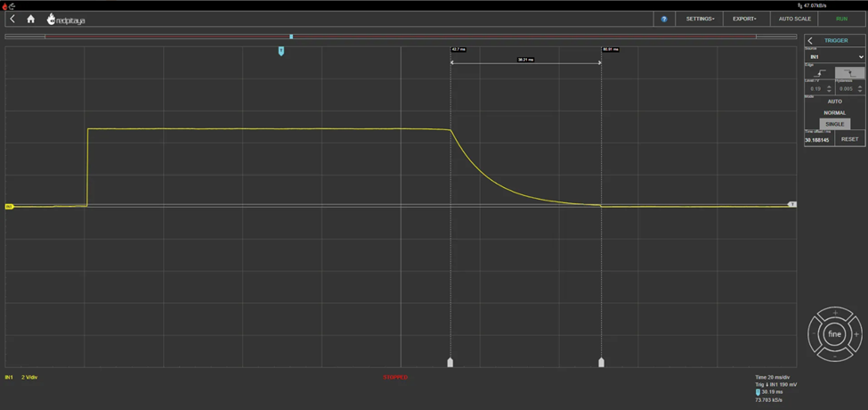This screenshot has width=868, height=410.
Task: Click the AUTO SCALE button
Action: coord(795,19)
